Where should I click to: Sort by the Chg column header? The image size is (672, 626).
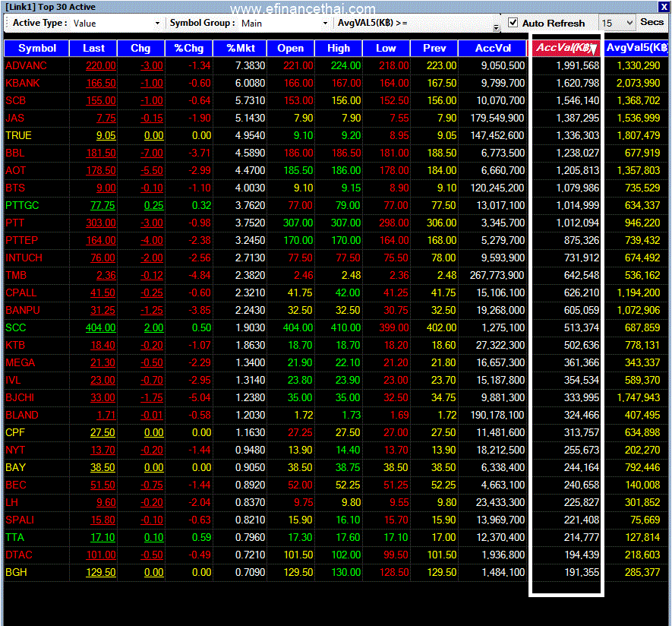coord(140,48)
